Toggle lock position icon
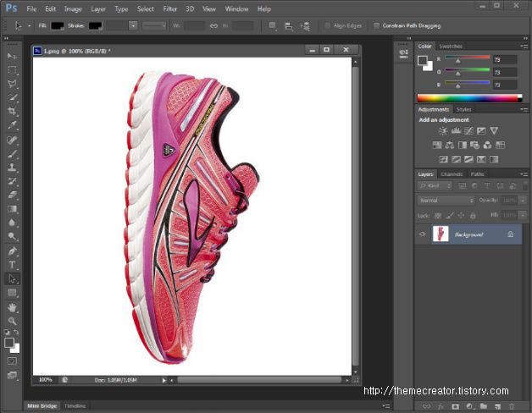The image size is (532, 413). pos(461,215)
